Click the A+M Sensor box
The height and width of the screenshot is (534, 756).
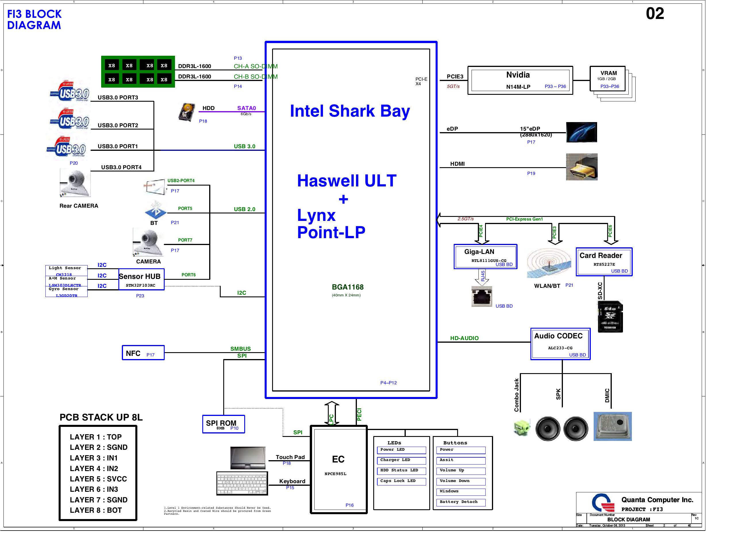[x=66, y=281]
